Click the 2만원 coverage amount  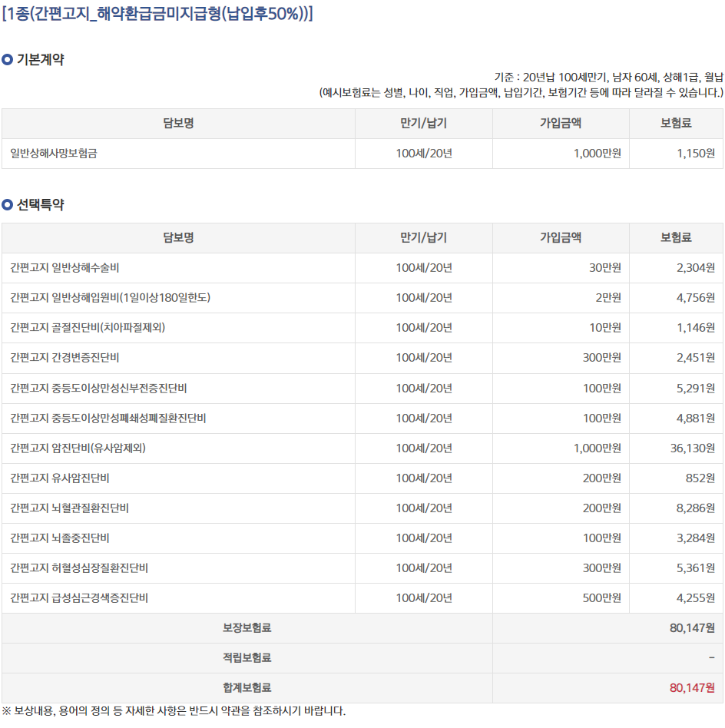[608, 298]
